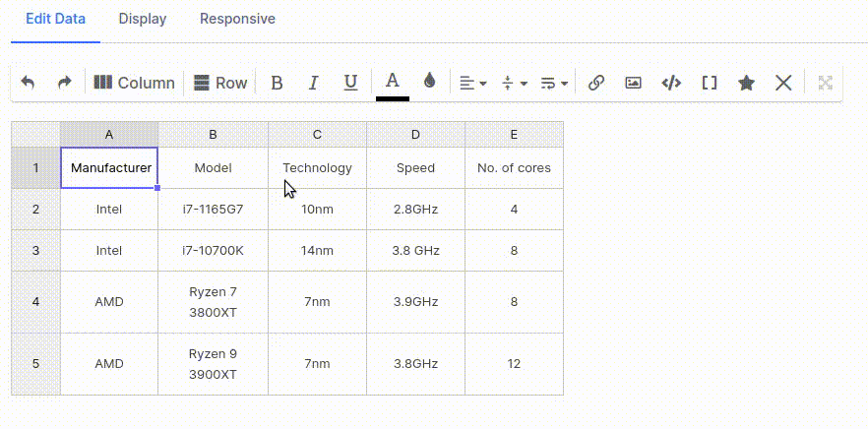
Task: Select column A header
Action: pos(109,135)
